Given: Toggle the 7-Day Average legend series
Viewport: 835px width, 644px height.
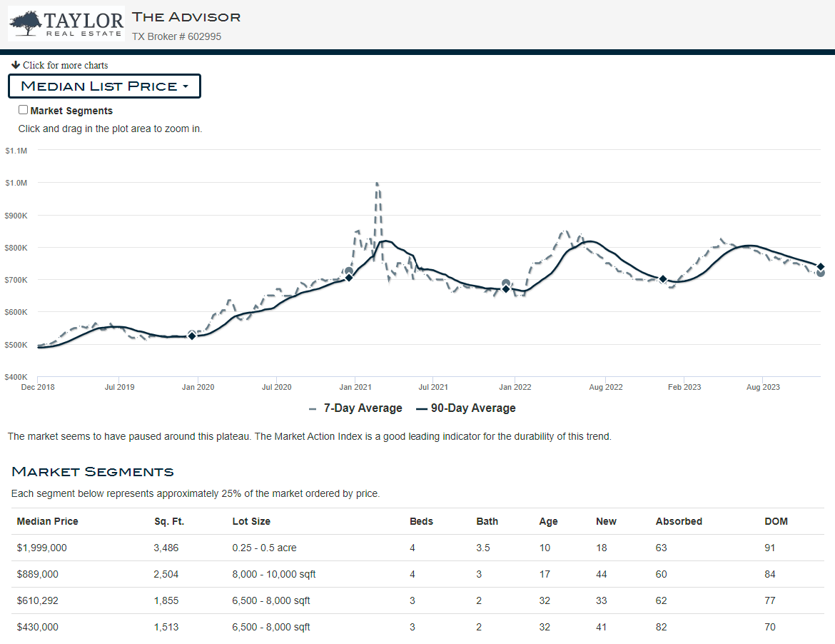Looking at the screenshot, I should [x=355, y=408].
